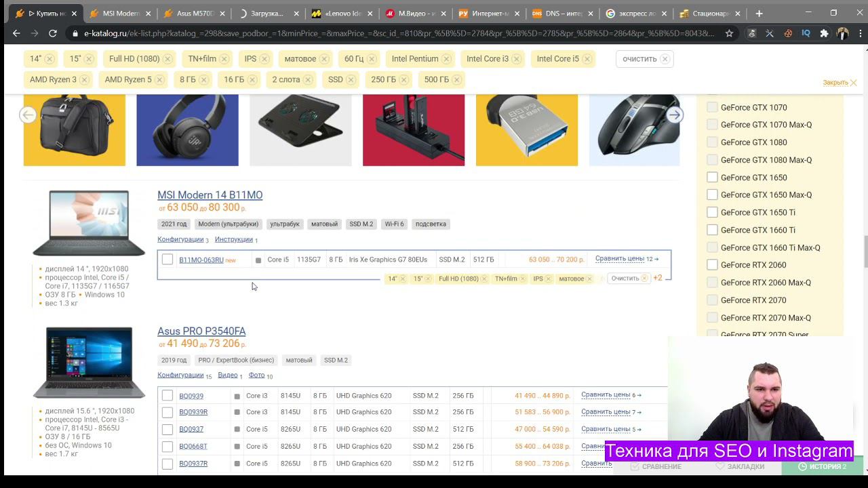Open the MSI Modern 14 laptop image
Viewport: 868px width, 488px height.
coord(89,223)
